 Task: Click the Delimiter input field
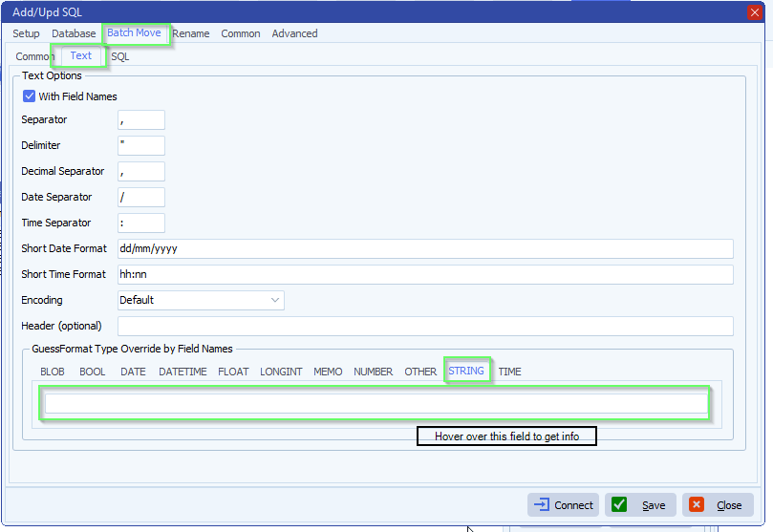click(x=141, y=145)
